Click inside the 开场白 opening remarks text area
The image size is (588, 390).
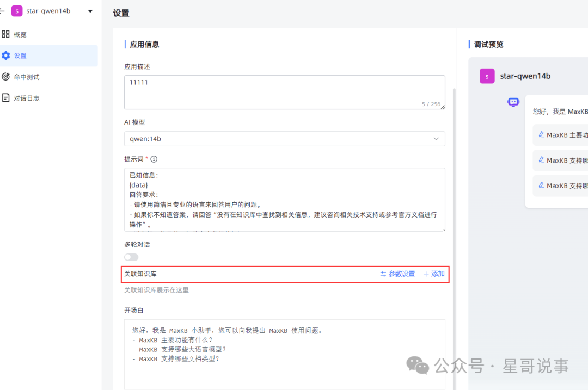point(285,355)
